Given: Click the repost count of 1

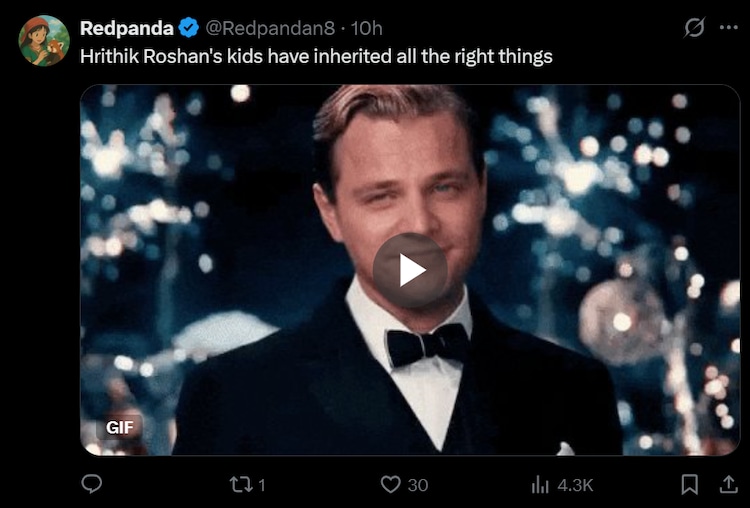Looking at the screenshot, I should point(261,484).
